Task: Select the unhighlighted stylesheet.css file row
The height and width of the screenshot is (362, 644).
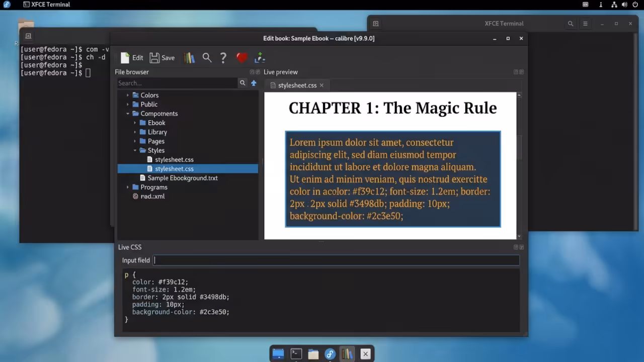Action: tap(188, 159)
